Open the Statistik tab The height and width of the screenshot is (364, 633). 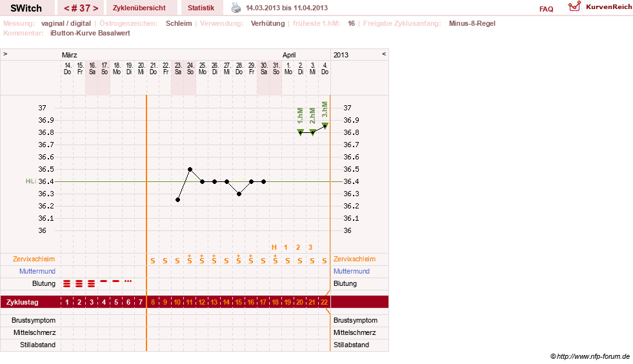(x=201, y=8)
